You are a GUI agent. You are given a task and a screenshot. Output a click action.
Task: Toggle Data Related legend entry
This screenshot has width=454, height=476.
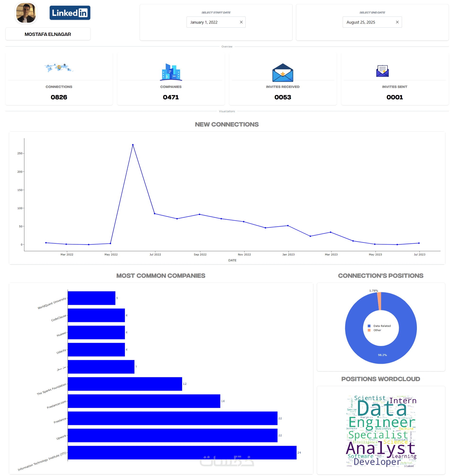click(382, 326)
